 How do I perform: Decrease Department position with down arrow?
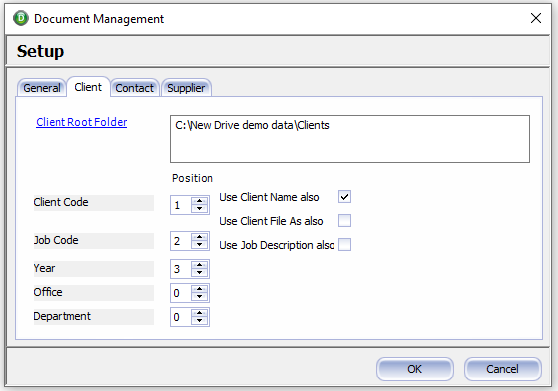(200, 321)
